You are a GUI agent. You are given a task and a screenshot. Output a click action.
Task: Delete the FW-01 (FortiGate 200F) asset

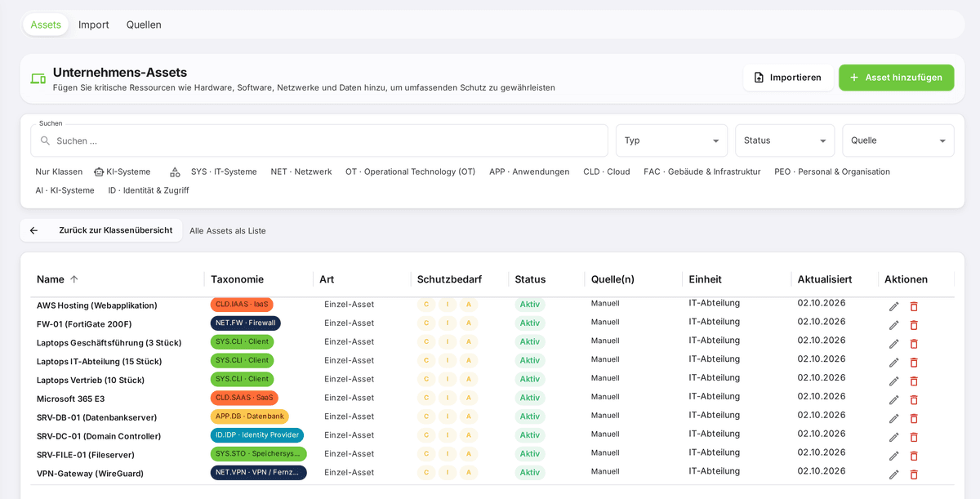914,325
